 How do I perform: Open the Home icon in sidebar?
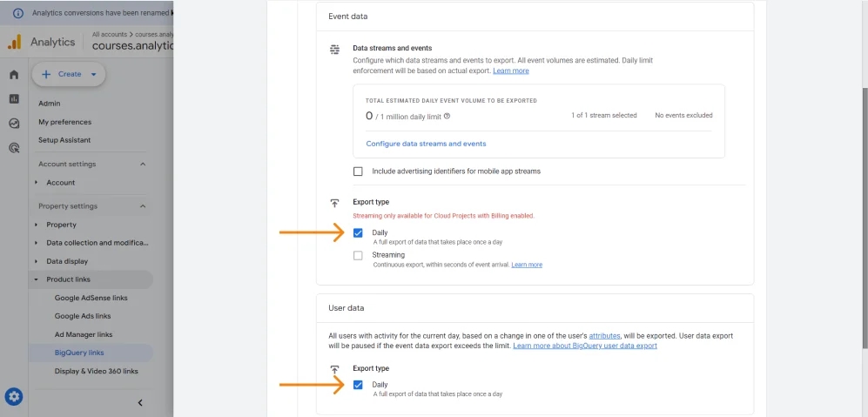[x=15, y=75]
